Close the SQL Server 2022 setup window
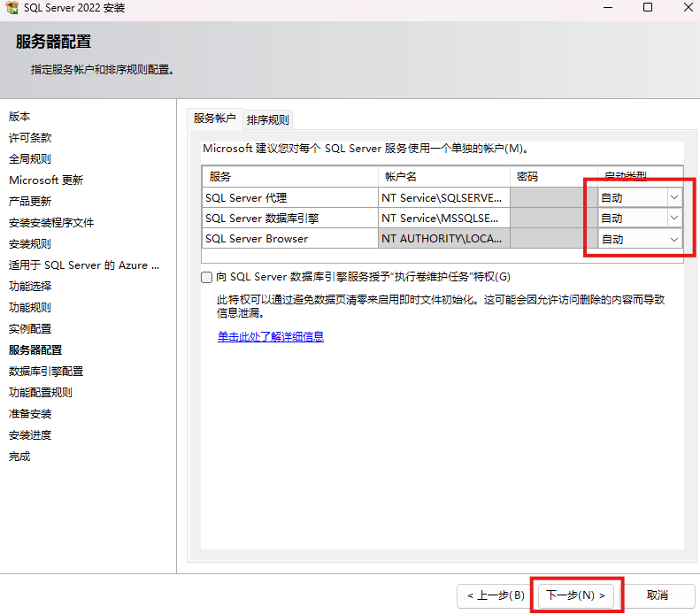Viewport: 700px width, 614px height. tap(688, 8)
